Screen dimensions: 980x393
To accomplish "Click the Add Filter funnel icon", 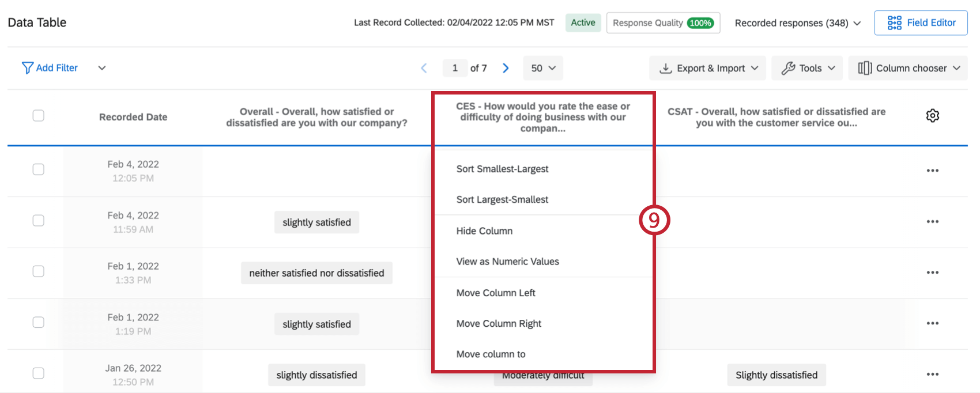I will tap(27, 68).
